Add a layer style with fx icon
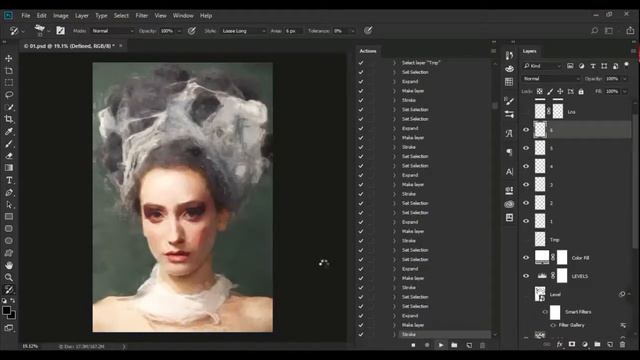 coord(559,344)
